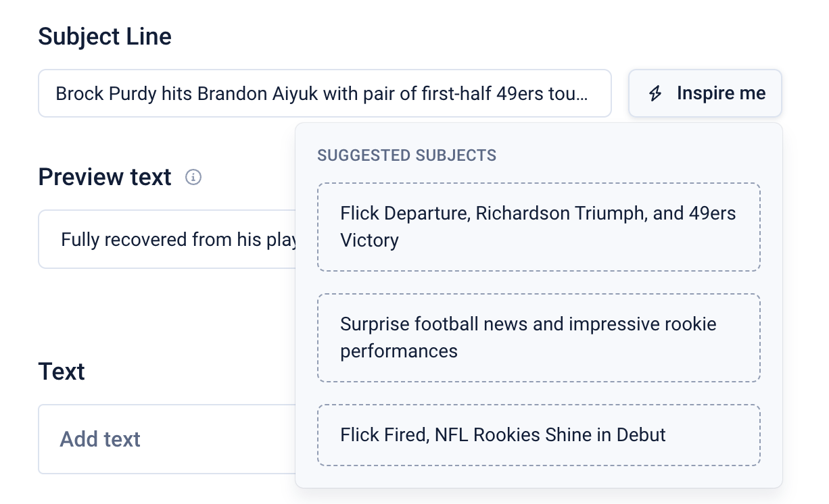Click the "SUGGESTED SUBJECTS" panel header

tap(406, 155)
